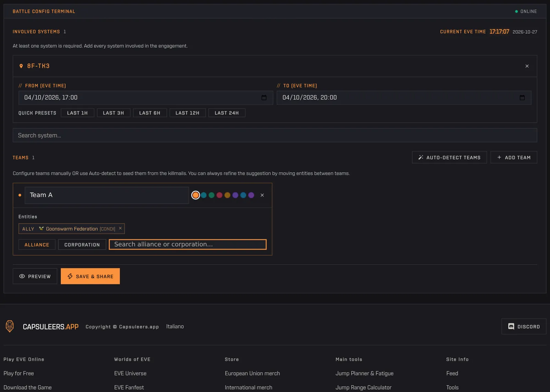Open the Tools link under Site Info

(x=452, y=388)
